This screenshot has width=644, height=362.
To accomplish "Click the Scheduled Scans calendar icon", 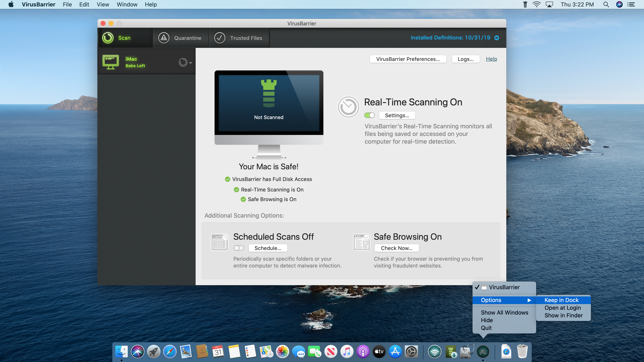I will coord(220,242).
